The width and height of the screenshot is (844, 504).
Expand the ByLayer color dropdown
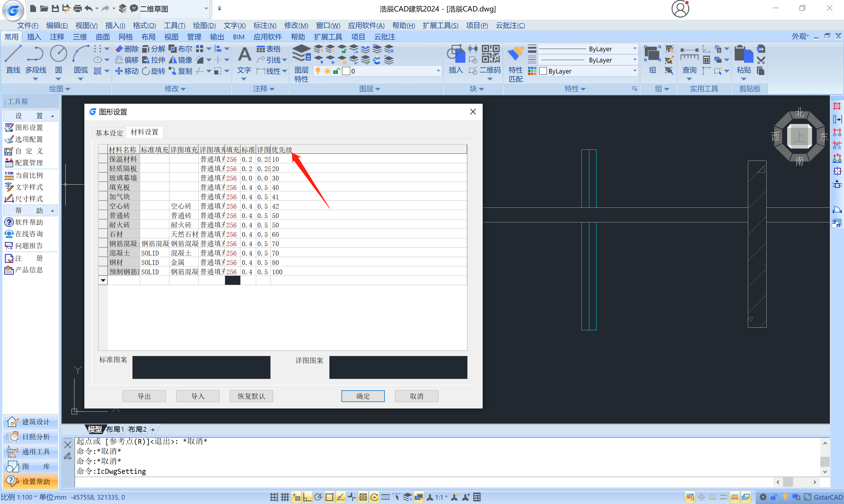(634, 71)
